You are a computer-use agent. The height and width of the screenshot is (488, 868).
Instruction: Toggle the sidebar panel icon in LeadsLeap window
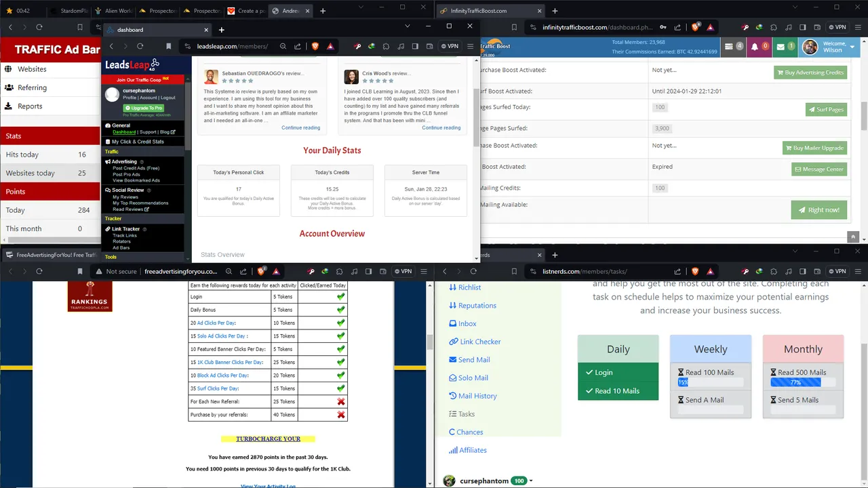point(415,46)
